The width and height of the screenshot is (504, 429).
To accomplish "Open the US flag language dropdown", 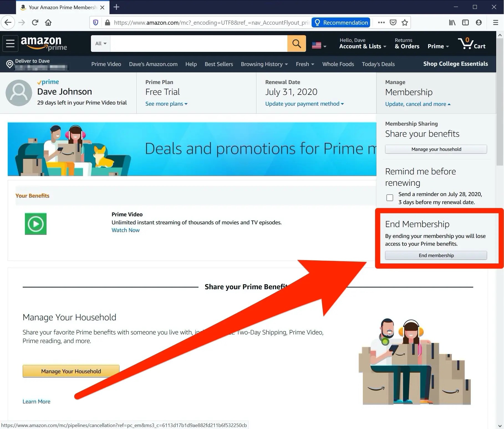I will pyautogui.click(x=319, y=45).
